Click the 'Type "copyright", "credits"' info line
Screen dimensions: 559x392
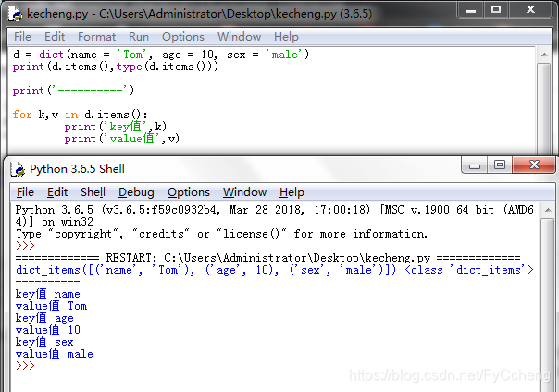click(x=221, y=234)
